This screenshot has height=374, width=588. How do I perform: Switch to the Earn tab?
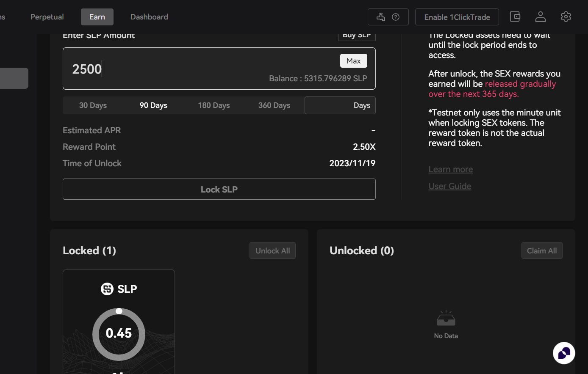[x=97, y=17]
